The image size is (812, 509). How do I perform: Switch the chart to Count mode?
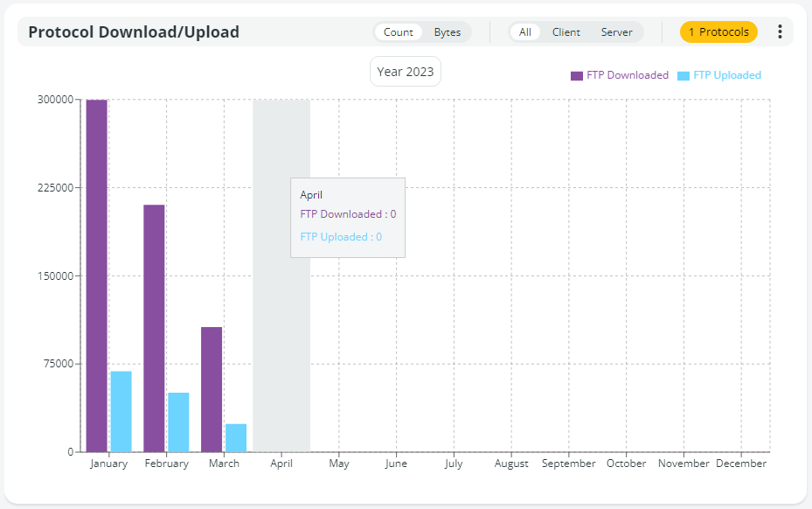(x=398, y=32)
